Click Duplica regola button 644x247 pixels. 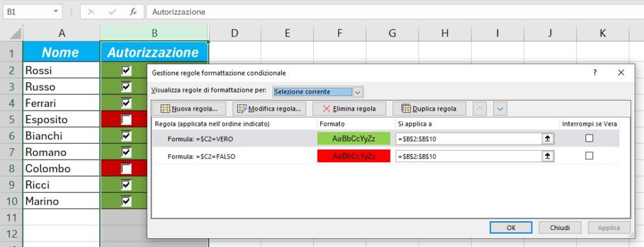(x=430, y=109)
